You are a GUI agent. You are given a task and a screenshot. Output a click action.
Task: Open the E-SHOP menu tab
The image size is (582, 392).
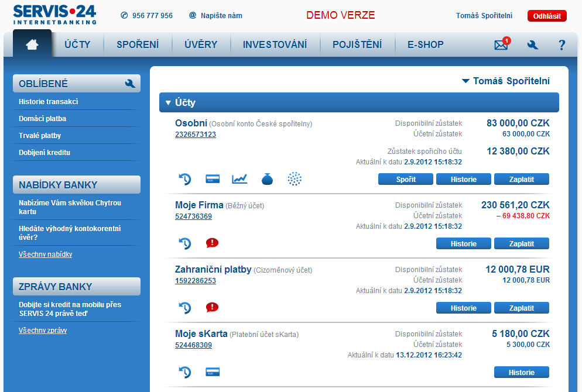(426, 44)
